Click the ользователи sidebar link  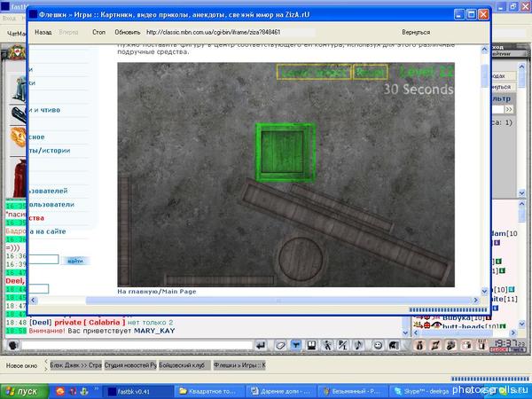click(51, 205)
